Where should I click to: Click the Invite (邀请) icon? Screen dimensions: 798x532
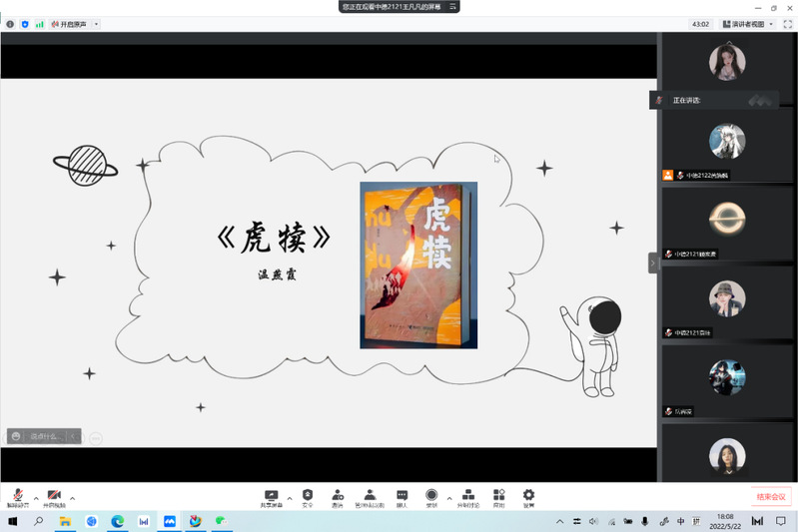point(338,496)
